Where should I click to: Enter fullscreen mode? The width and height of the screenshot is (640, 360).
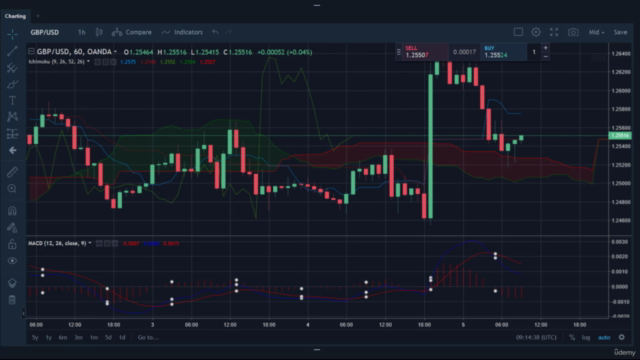coord(554,32)
